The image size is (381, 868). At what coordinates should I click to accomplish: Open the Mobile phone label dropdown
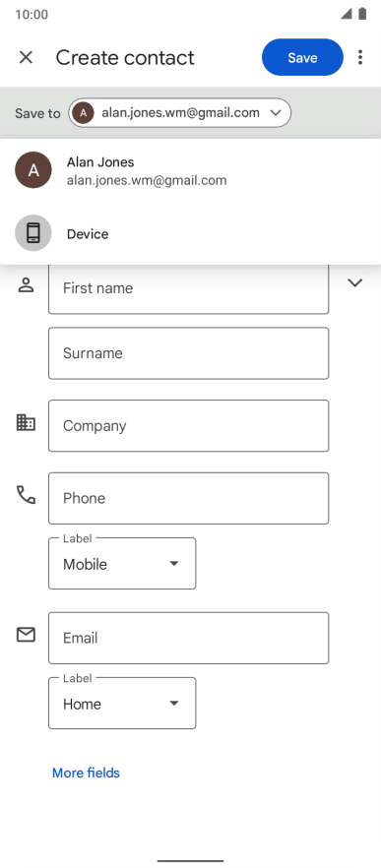click(122, 564)
